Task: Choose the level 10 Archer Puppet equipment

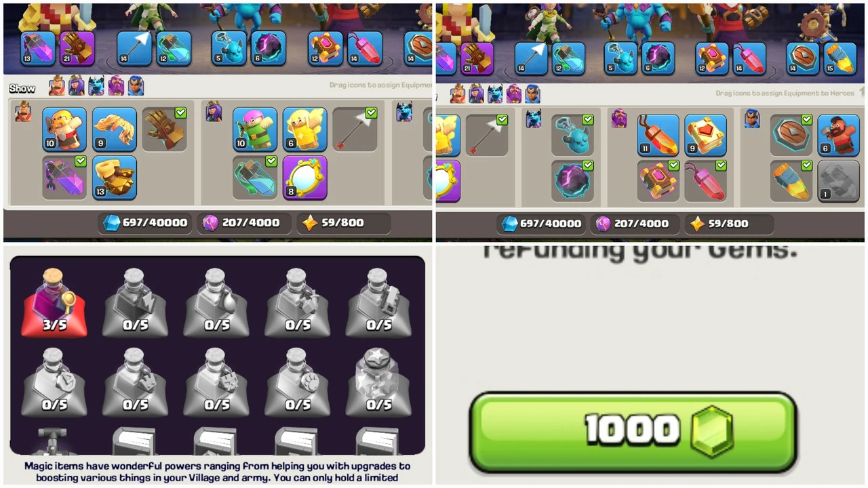Action: [255, 129]
